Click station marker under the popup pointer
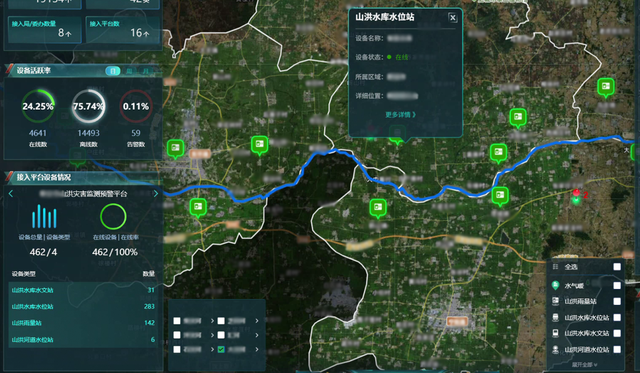Viewport: 640px width, 373px height. point(397,135)
